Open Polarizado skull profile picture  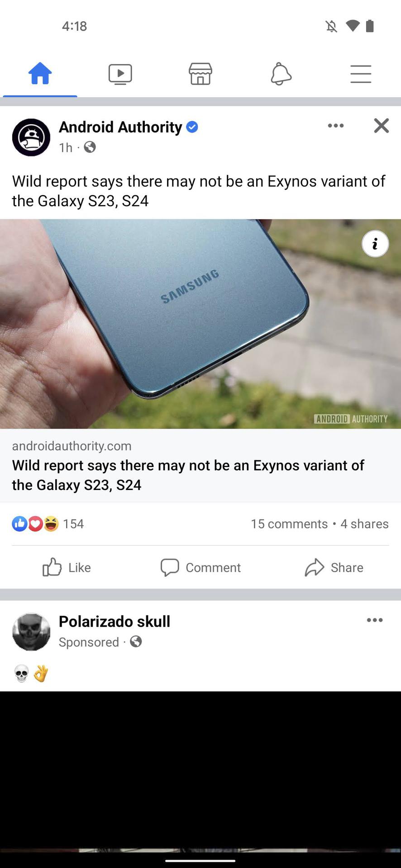click(x=31, y=632)
